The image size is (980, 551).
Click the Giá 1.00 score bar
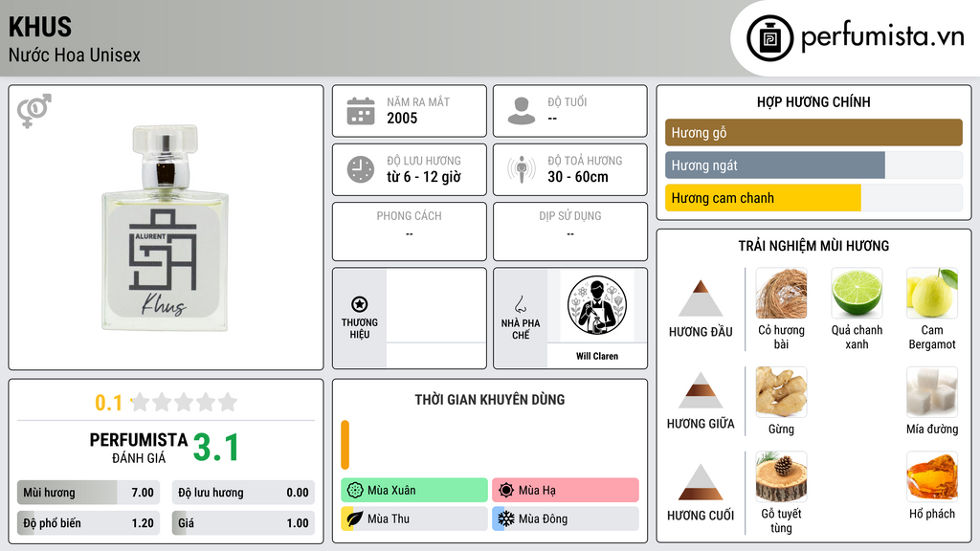click(x=243, y=523)
